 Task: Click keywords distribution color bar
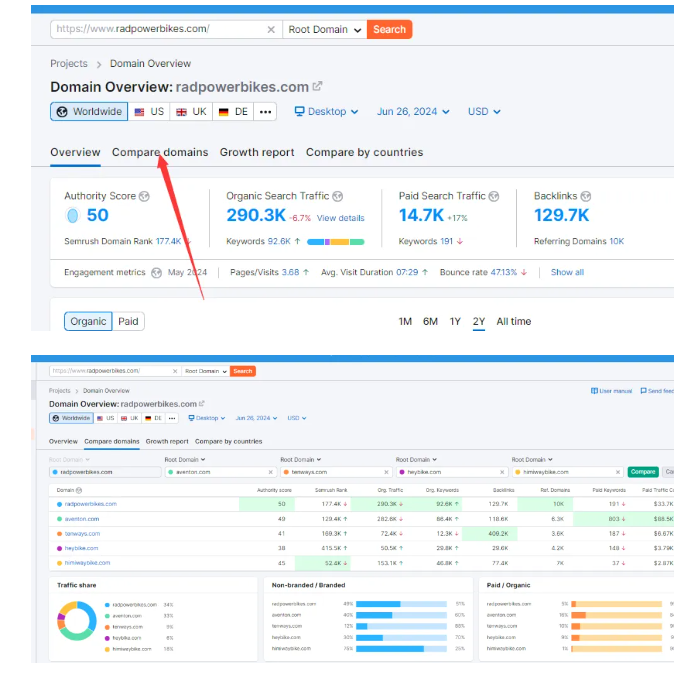(x=335, y=242)
